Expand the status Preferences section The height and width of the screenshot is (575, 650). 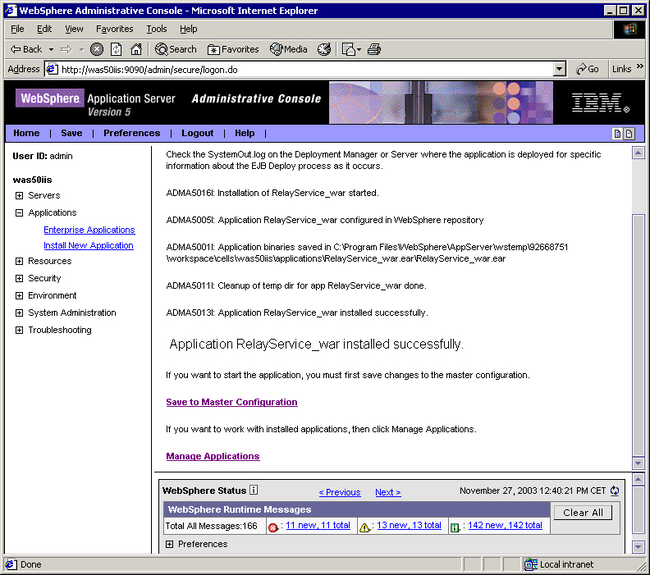(x=169, y=544)
